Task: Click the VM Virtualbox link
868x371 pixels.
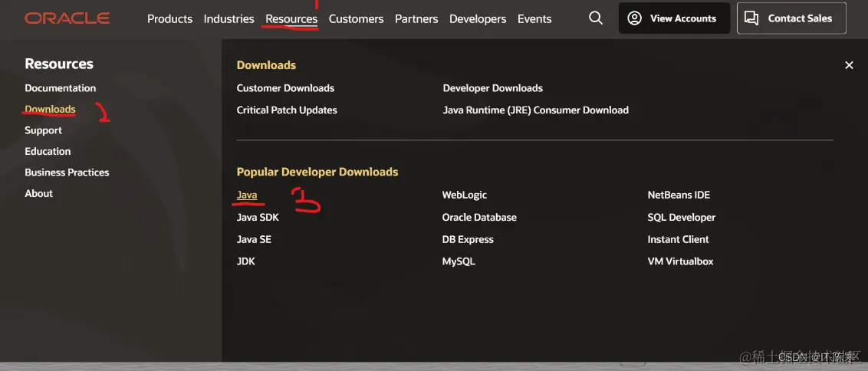Action: tap(680, 261)
